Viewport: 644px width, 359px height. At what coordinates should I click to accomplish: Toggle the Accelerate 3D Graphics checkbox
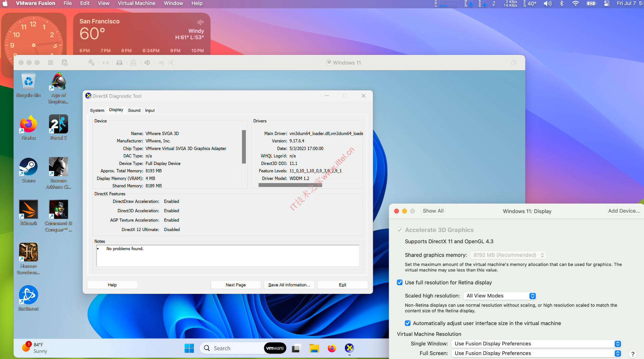(x=399, y=230)
